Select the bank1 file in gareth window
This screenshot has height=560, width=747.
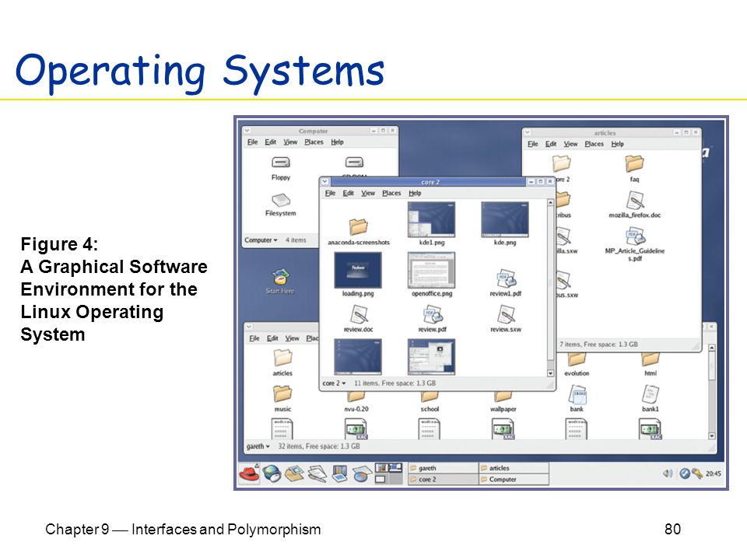click(651, 394)
